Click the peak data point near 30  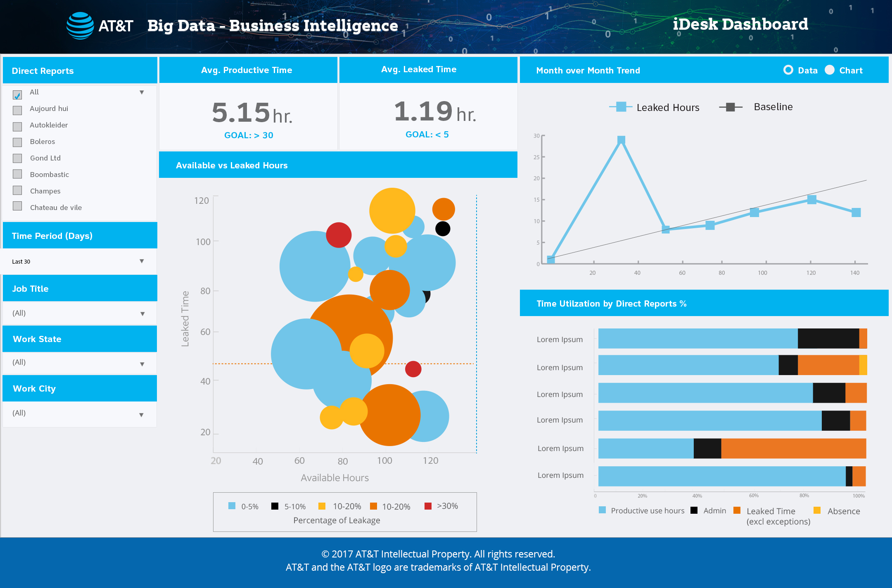tap(621, 140)
